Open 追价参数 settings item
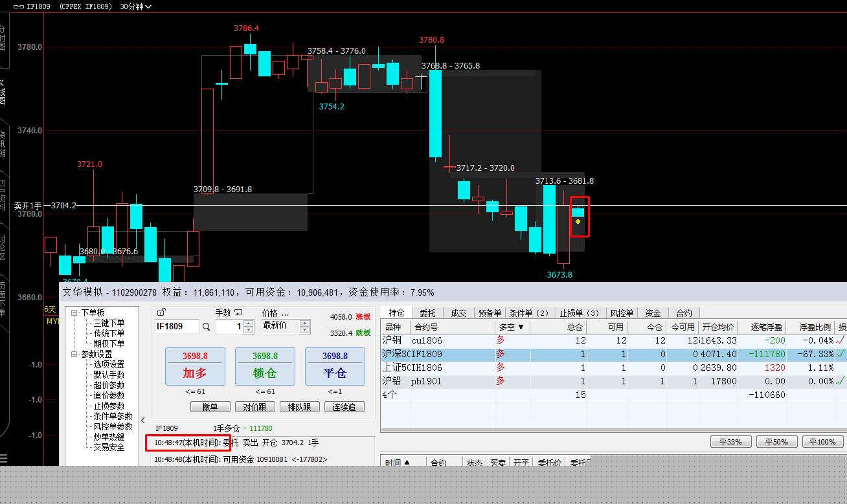Viewport: 847px width, 504px height. tap(109, 395)
